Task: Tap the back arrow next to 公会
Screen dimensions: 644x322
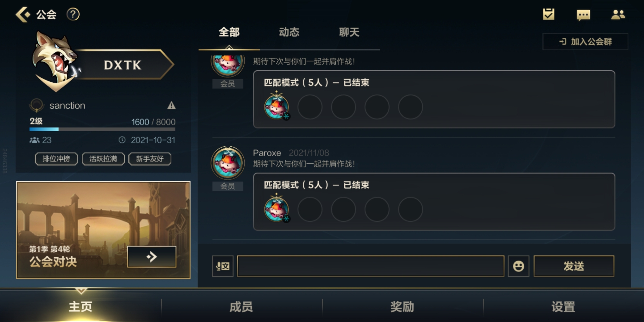Action: pyautogui.click(x=23, y=14)
